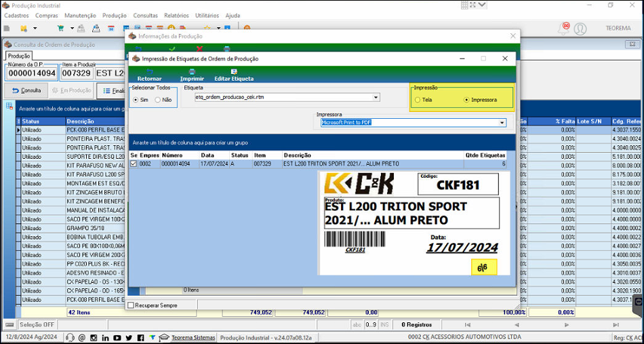Click the grid options icon left of the table
The width and height of the screenshot is (644, 344).
(x=9, y=106)
